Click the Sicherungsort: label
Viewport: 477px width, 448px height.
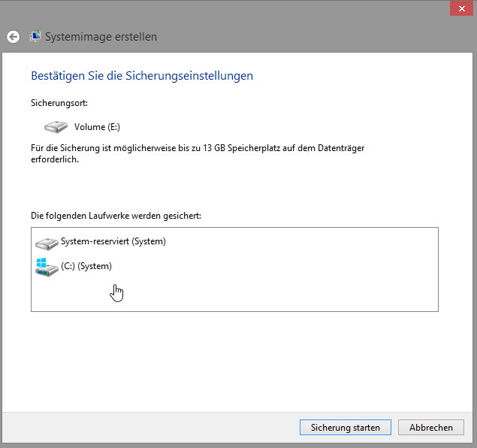(x=59, y=103)
